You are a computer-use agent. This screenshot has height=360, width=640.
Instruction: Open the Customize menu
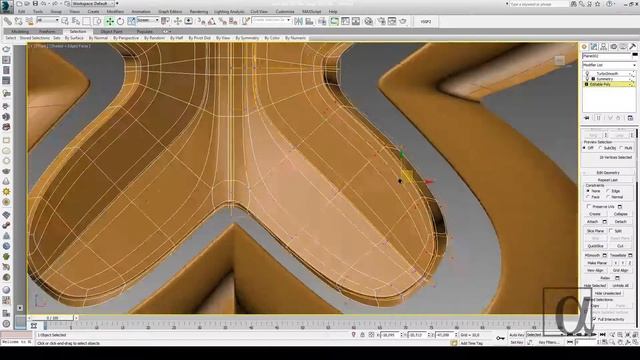tap(285, 11)
